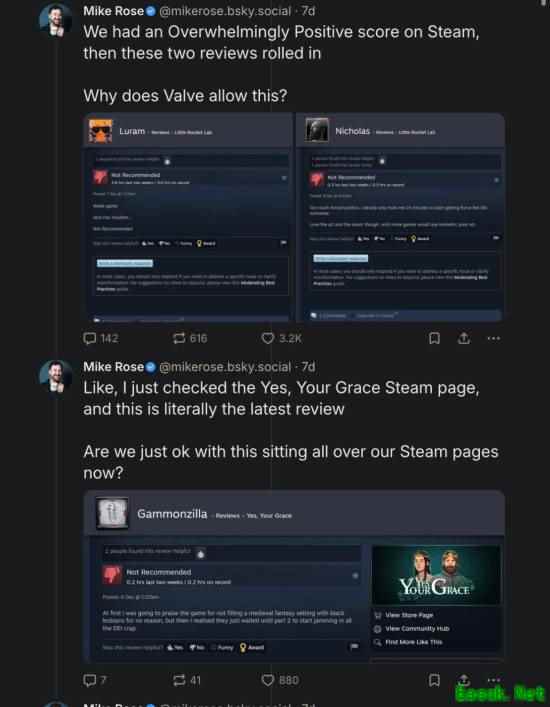Image resolution: width=550 pixels, height=707 pixels.
Task: Enlarge the Gammonzilla review screenshot
Action: [x=294, y=576]
